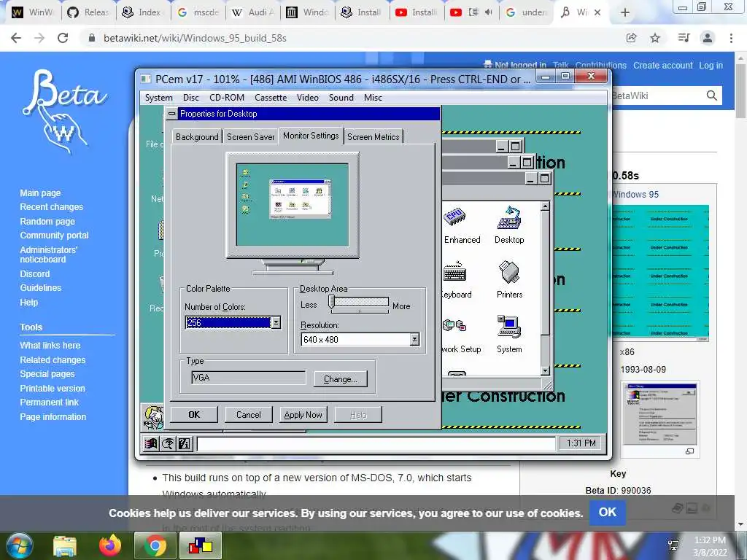This screenshot has height=560, width=747.
Task: Open Properties for Desktop system menu box
Action: point(172,114)
